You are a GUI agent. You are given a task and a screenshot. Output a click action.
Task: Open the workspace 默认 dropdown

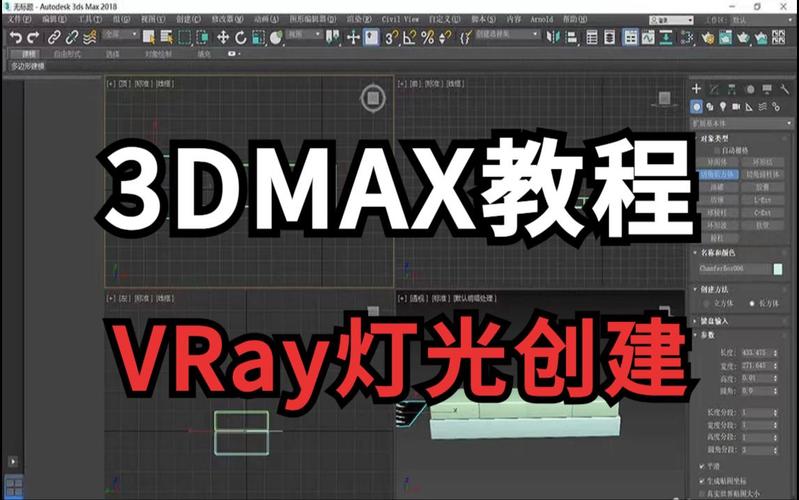tap(762, 20)
